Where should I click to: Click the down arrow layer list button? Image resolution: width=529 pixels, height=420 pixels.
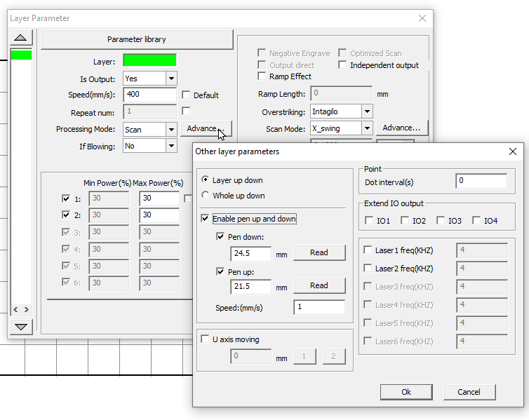21,327
